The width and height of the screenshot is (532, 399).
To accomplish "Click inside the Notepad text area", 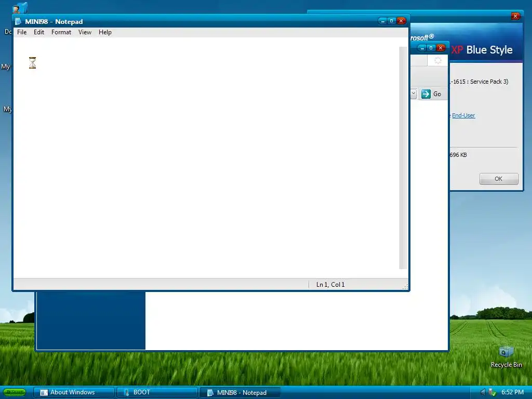I will pos(206,158).
